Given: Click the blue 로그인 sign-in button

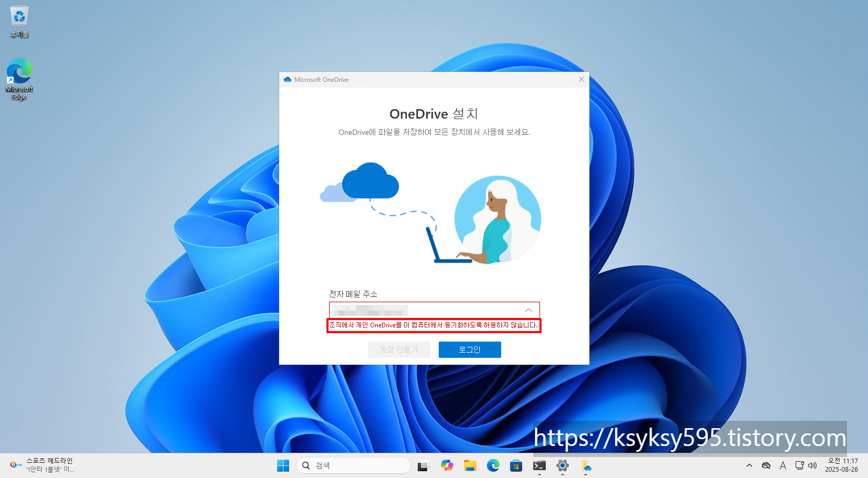Looking at the screenshot, I should click(470, 349).
